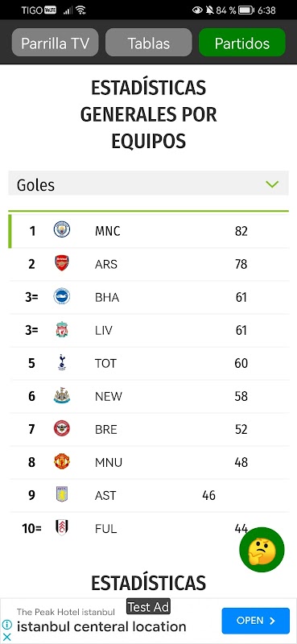
Task: Open the Partidos tab
Action: click(242, 43)
